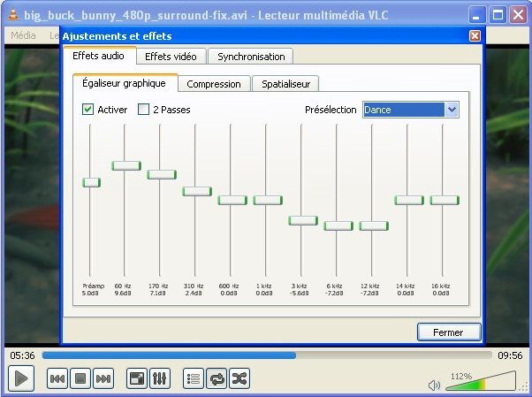
Task: Open the Spatialiseur tab
Action: coord(286,84)
